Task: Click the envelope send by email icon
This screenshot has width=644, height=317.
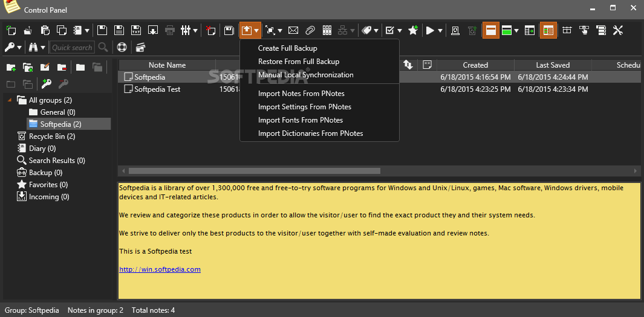Action: 293,30
